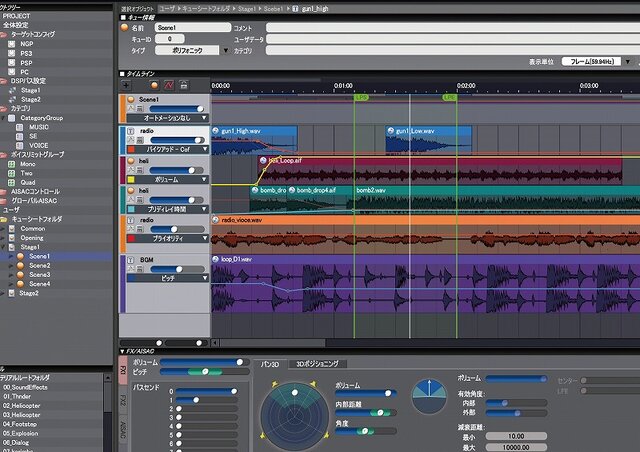The image size is (640, 452).
Task: Open the 01_Thnder material folder
Action: click(17, 396)
